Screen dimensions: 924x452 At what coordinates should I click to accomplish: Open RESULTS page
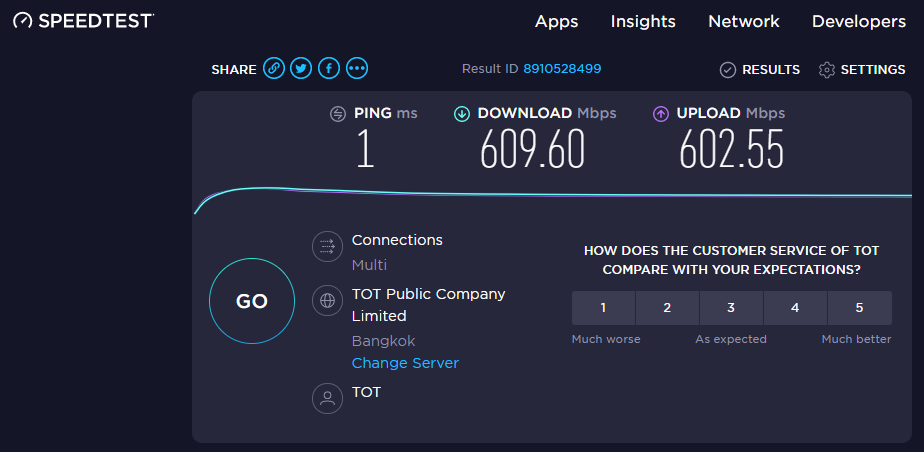[771, 70]
